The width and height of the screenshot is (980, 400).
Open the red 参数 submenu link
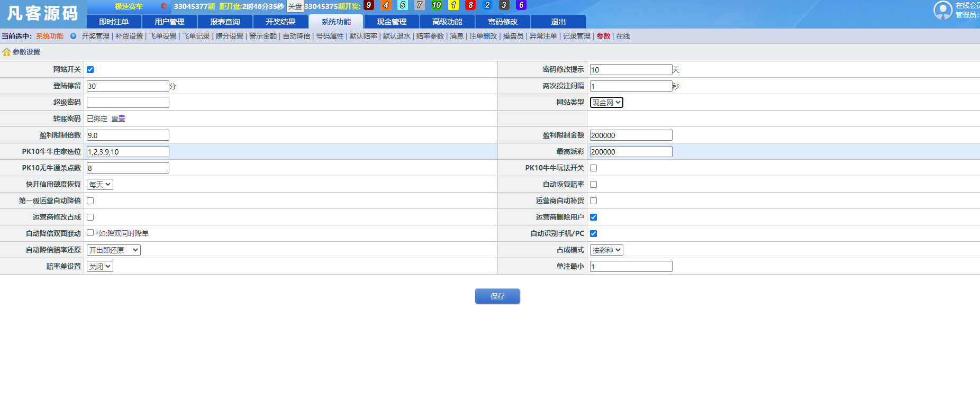click(x=603, y=36)
